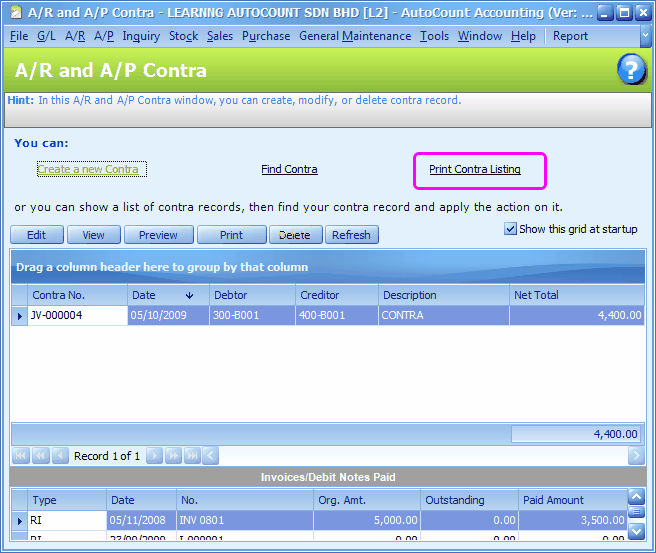Click scroll-down arrow in Invoices paid panel
The image size is (656, 553).
coord(636,531)
